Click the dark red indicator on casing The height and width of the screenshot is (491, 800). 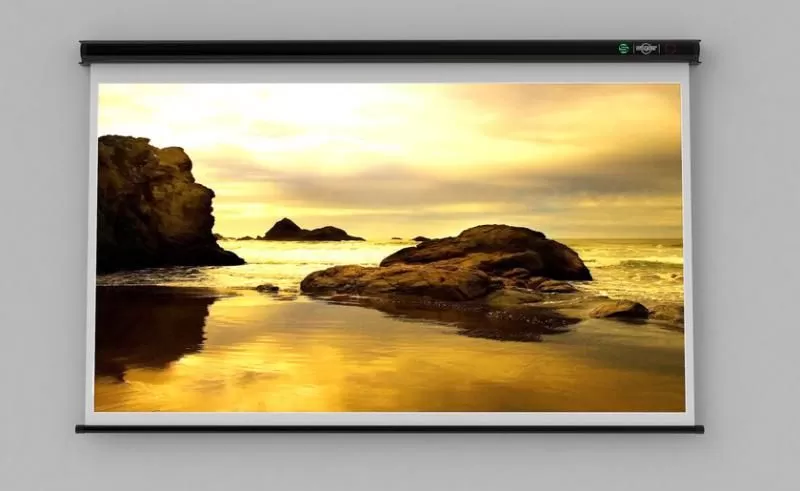click(x=670, y=48)
